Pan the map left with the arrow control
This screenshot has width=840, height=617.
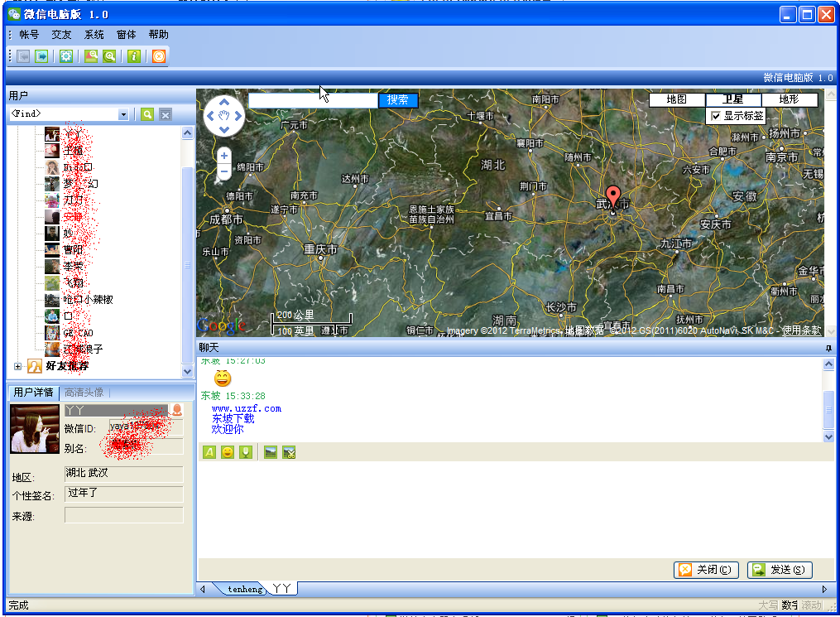coord(210,116)
